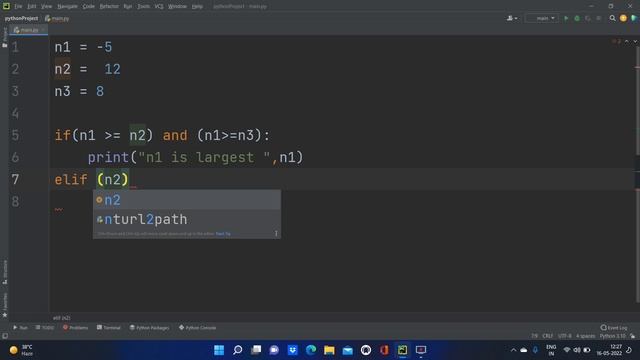The image size is (640, 360).
Task: Click the Next Tip link in popup
Action: coord(223,234)
